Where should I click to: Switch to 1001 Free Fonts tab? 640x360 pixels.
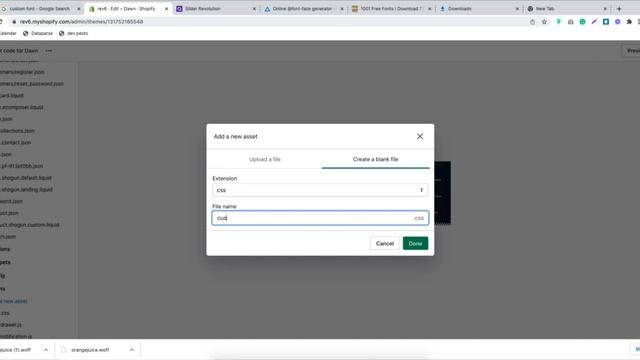point(390,9)
